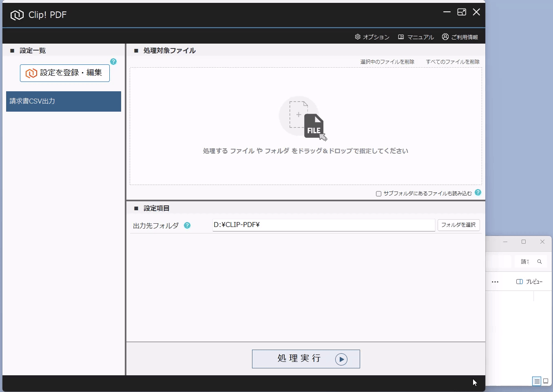
Task: Click the 設定を登録・編集 button
Action: (x=65, y=73)
